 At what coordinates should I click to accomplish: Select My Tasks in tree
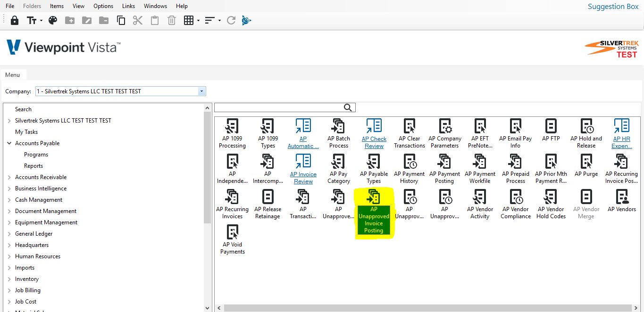[26, 132]
